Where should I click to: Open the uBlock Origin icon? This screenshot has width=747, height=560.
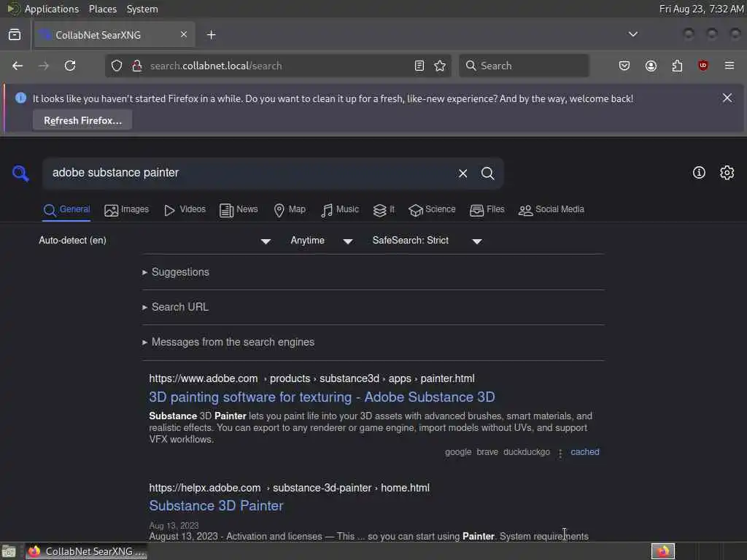[703, 65]
